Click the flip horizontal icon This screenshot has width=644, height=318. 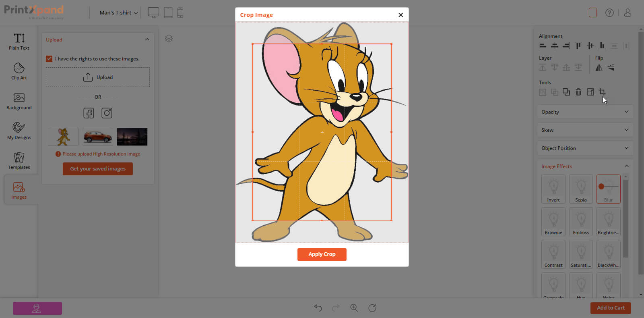[x=599, y=68]
